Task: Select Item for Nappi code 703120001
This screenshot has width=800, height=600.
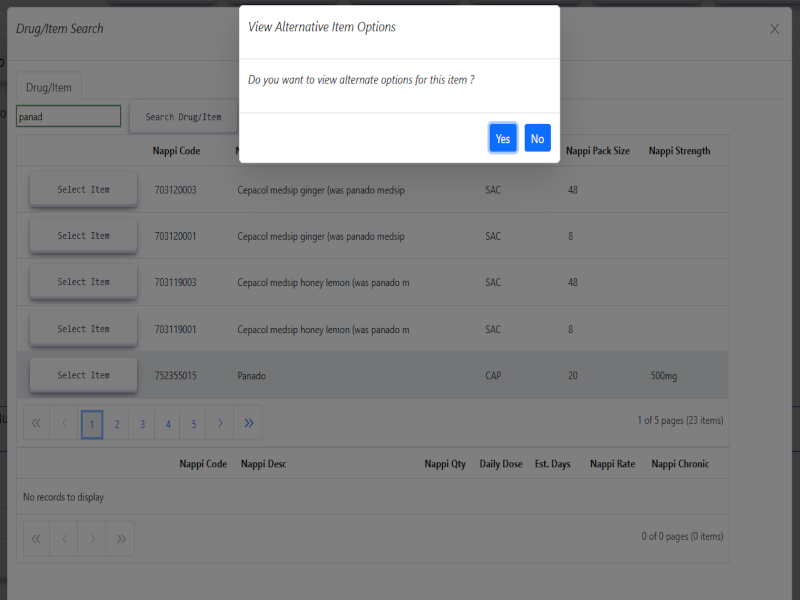Action: [83, 236]
